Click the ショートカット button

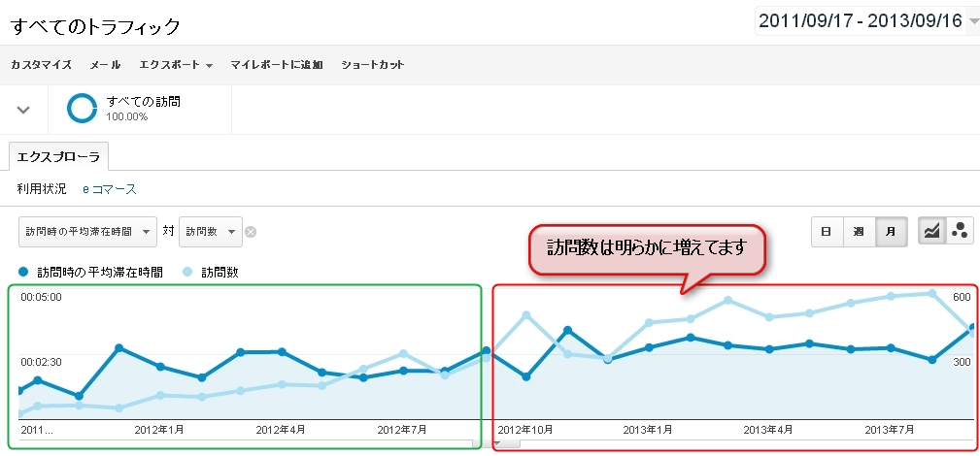click(372, 65)
